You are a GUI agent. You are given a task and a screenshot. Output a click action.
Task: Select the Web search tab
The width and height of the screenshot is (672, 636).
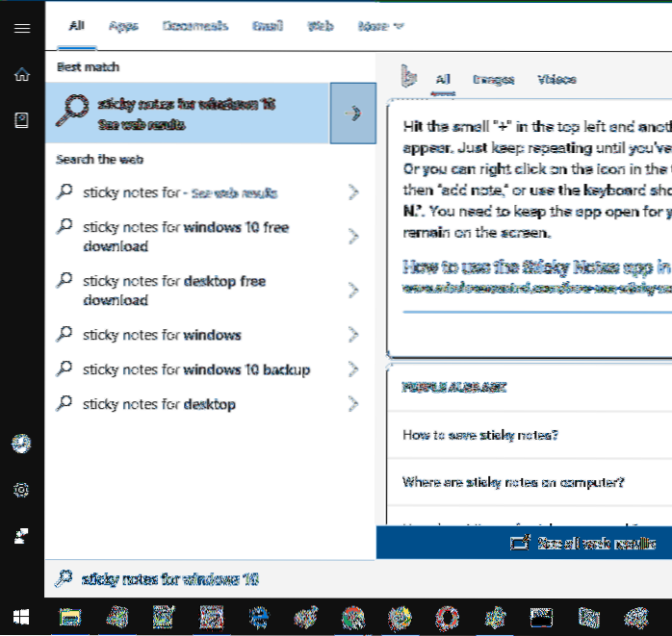[320, 27]
